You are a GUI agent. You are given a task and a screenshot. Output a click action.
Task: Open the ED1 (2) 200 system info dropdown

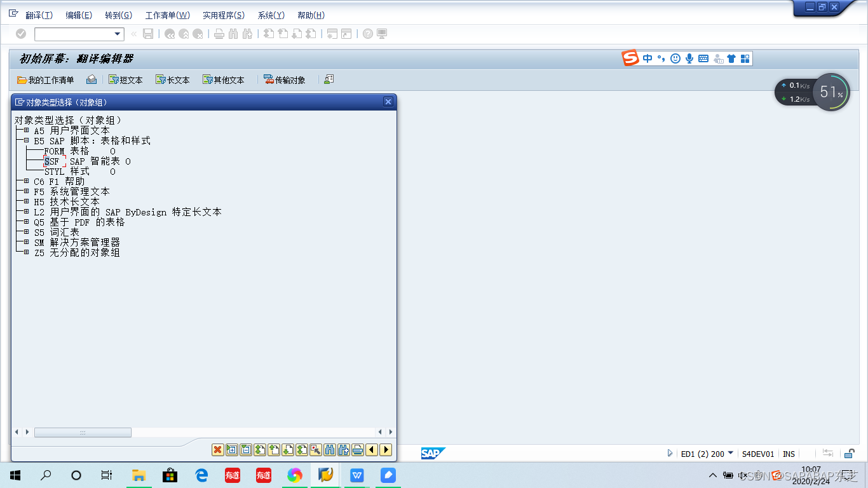(731, 453)
